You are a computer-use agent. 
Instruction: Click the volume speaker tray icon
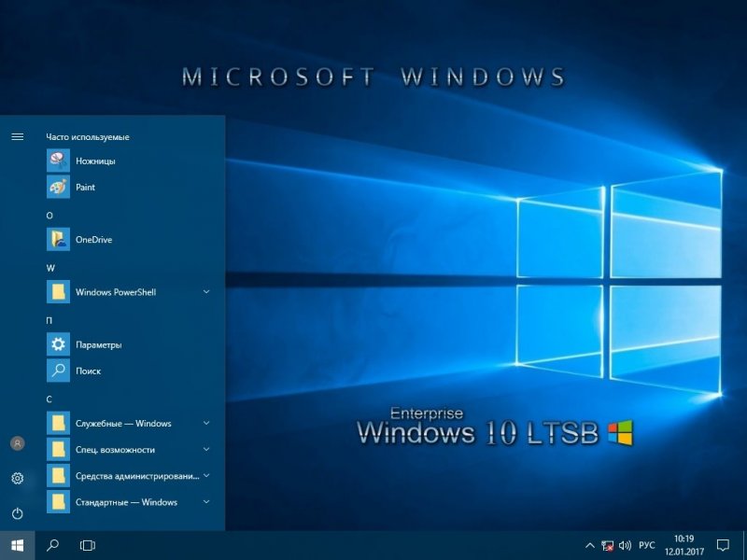[x=625, y=546]
